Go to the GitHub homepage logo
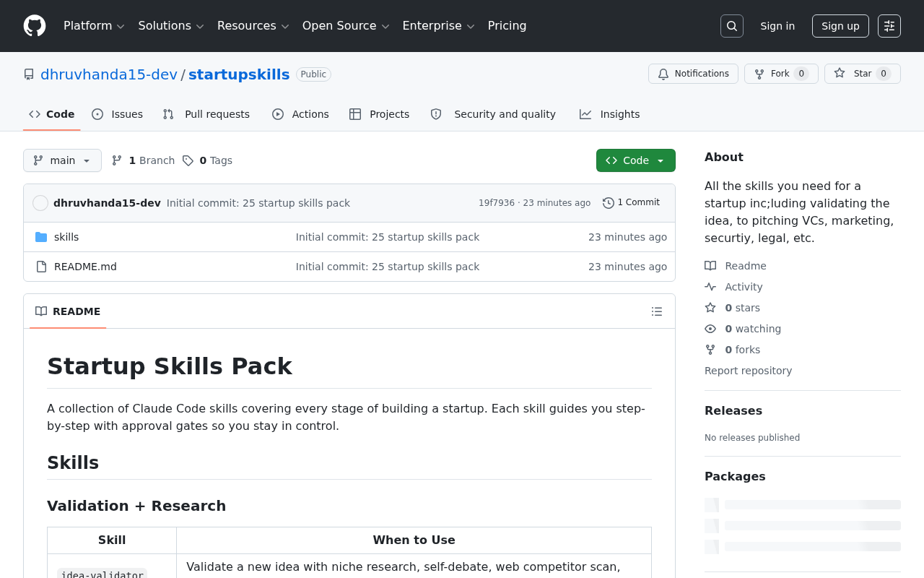The width and height of the screenshot is (924, 578). coord(35,26)
